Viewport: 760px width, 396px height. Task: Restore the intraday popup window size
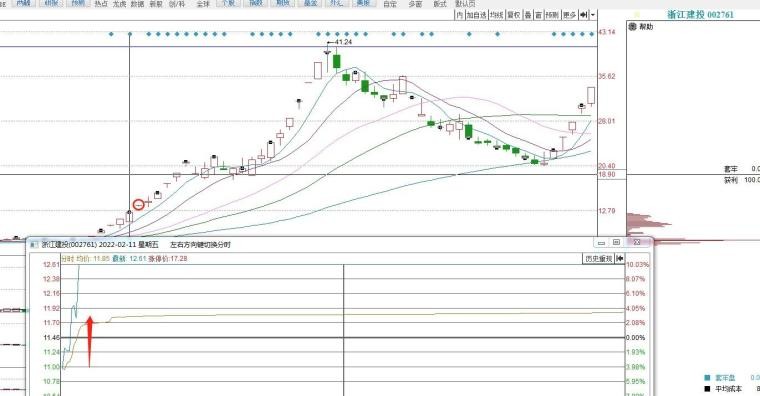tap(617, 242)
